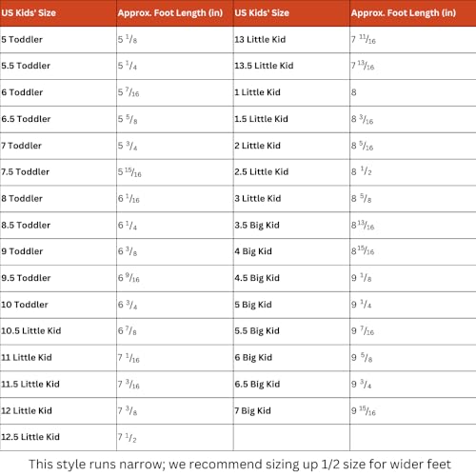This screenshot has width=476, height=476.
Task: Click the 6 Toddler row label
Action: coord(22,92)
